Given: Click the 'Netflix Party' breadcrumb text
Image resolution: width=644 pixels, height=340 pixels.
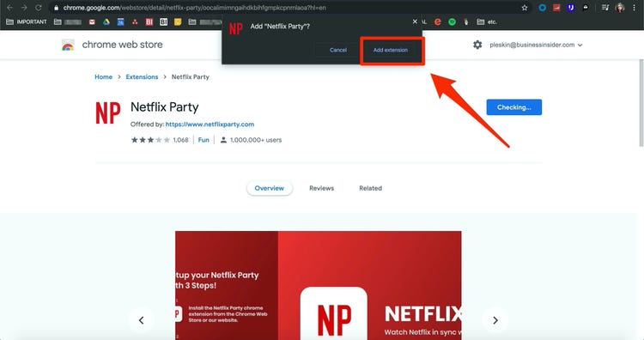Looking at the screenshot, I should click(x=190, y=76).
